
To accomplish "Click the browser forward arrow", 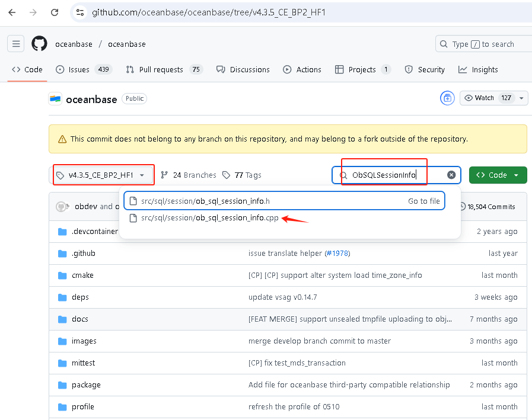I will click(33, 12).
